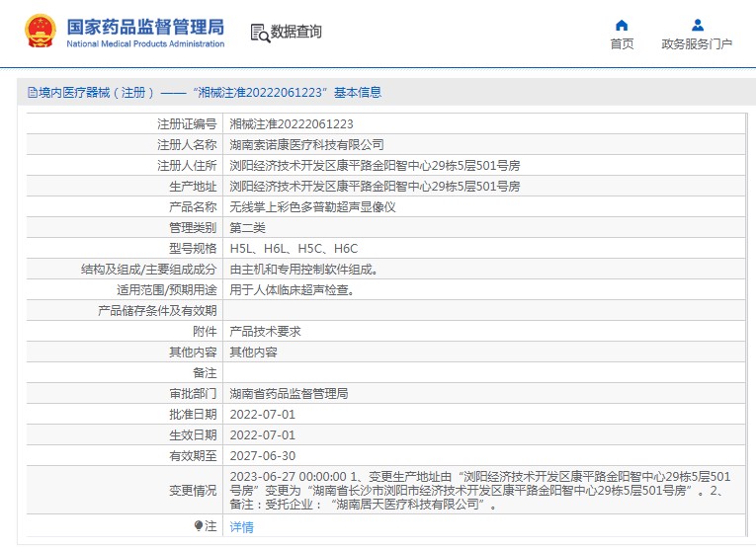Click the bulb icon next to 注
The width and height of the screenshot is (756, 549).
(199, 526)
